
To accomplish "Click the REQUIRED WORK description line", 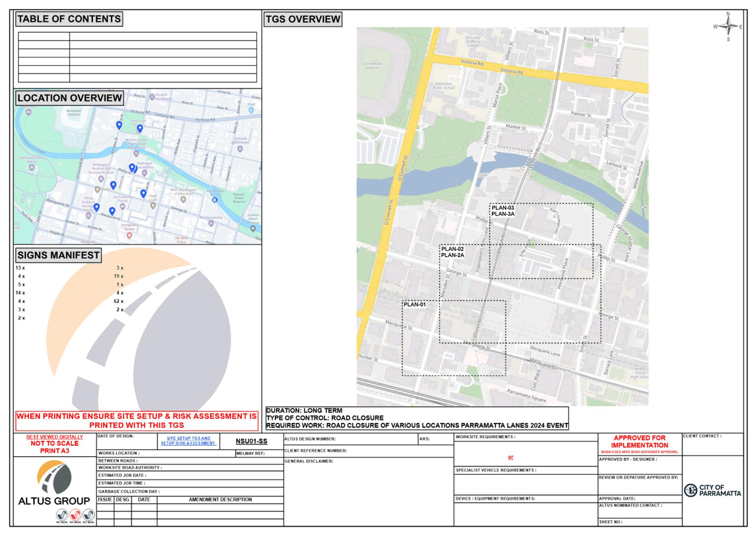I will pyautogui.click(x=417, y=426).
